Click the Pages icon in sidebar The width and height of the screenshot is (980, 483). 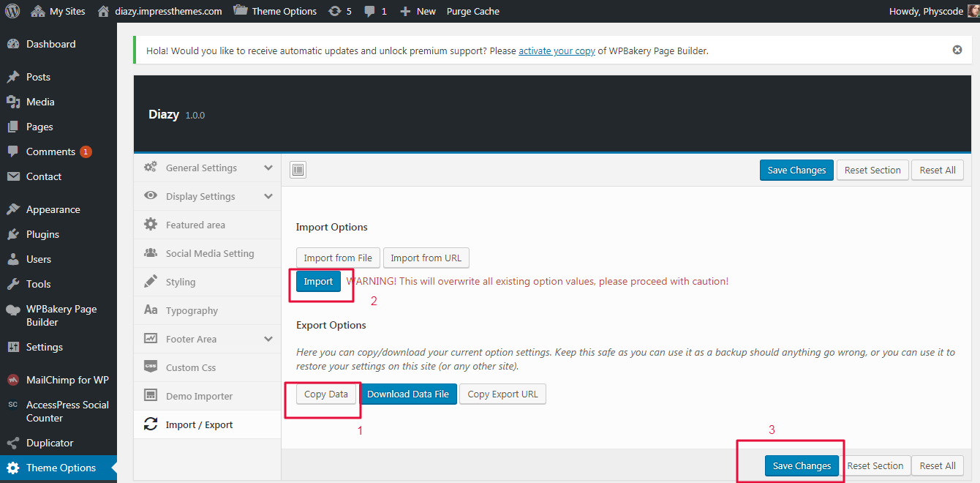(13, 127)
